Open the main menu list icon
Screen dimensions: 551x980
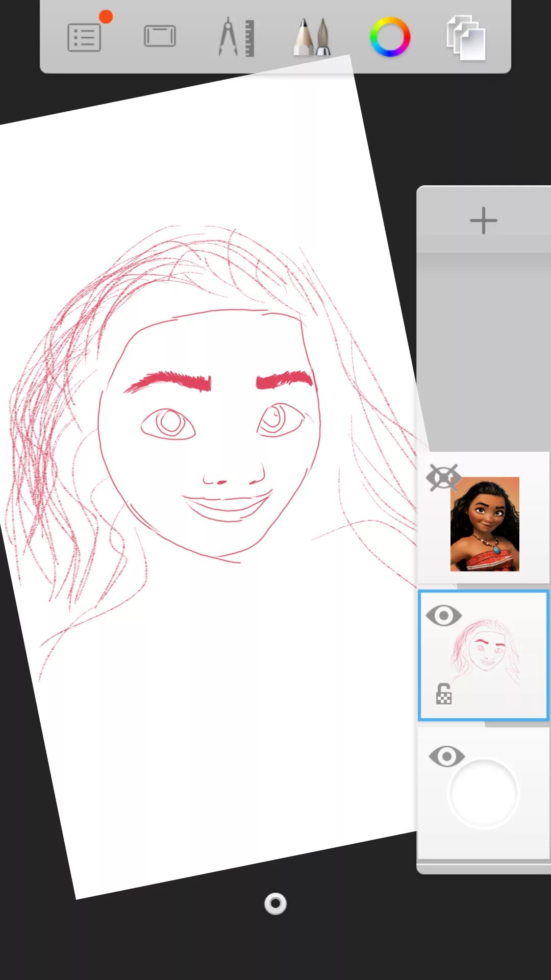[85, 37]
